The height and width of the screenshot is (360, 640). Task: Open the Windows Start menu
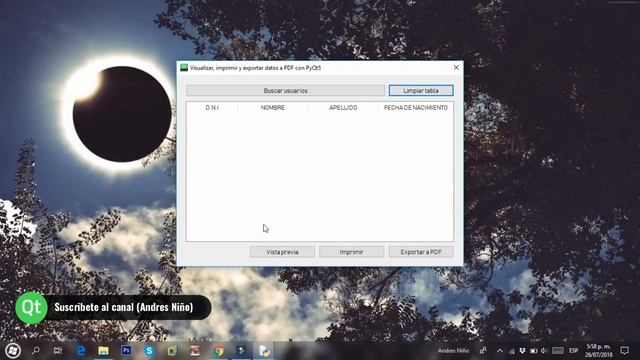coord(13,351)
